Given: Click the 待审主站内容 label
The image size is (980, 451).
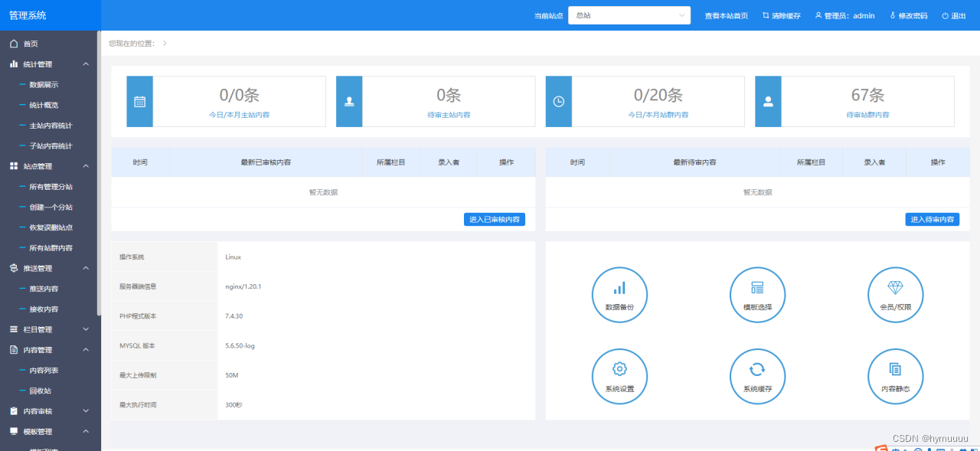Looking at the screenshot, I should coord(449,115).
